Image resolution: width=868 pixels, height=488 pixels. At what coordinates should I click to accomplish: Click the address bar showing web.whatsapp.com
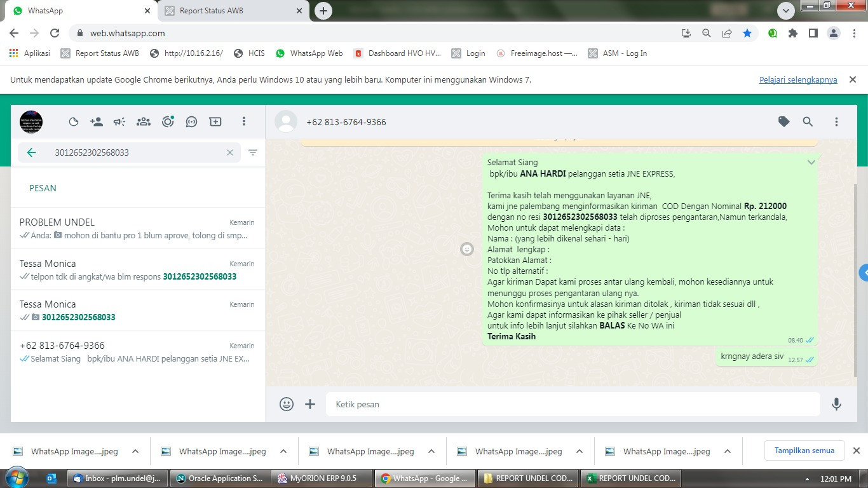[x=375, y=33]
